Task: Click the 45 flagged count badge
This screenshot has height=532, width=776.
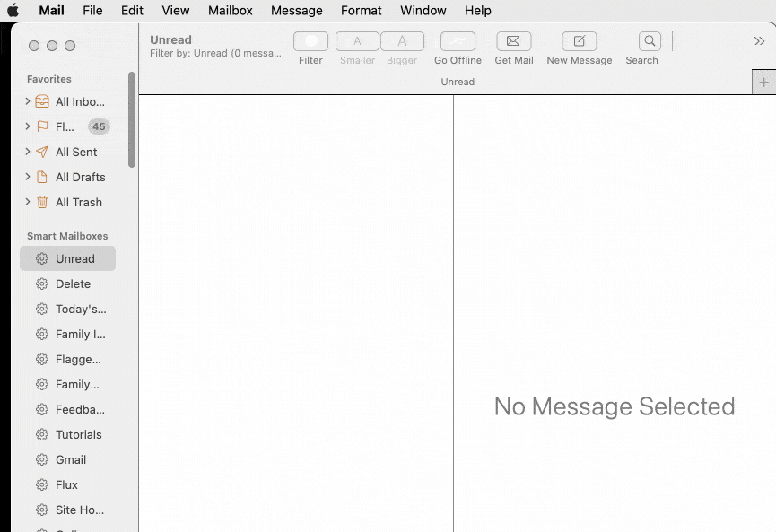Action: [x=99, y=126]
